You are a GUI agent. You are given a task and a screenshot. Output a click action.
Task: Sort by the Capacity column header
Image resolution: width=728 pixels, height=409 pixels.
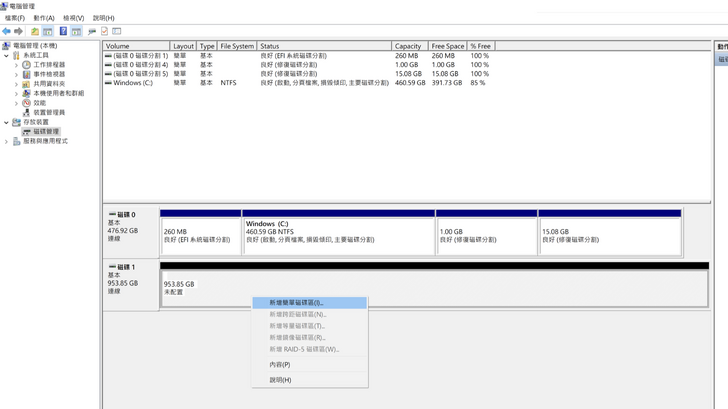408,46
